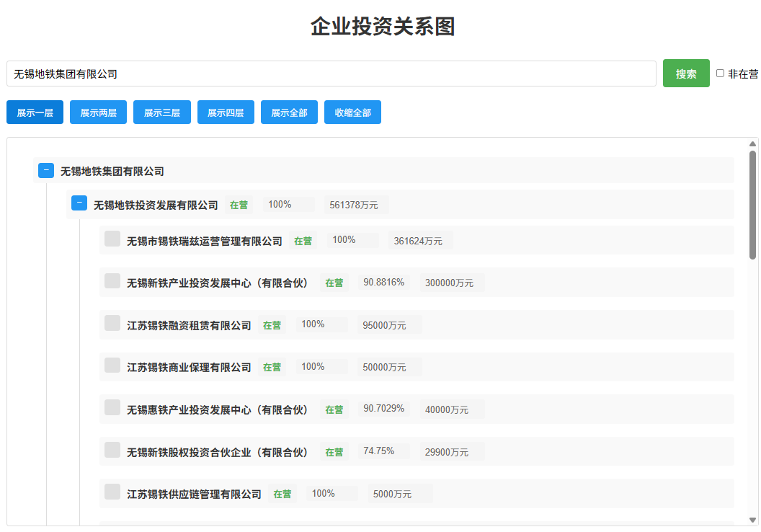
Task: Click the 300000万元 amount
Action: [x=451, y=283]
